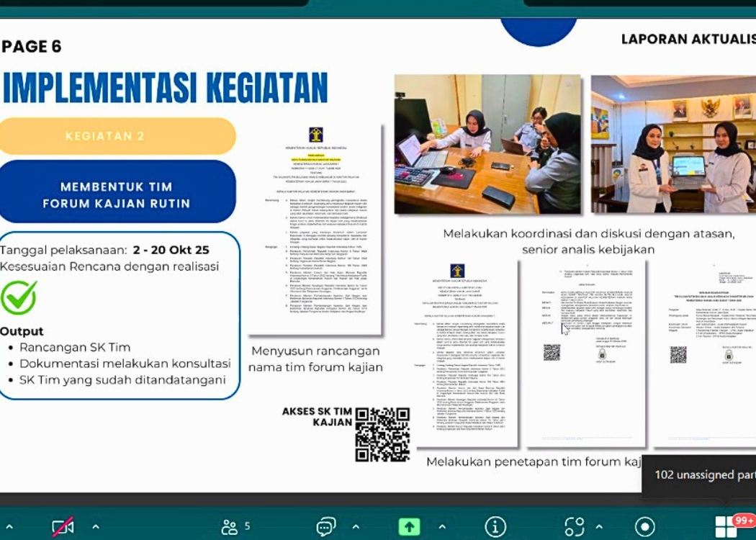Turn on the crossed-out video camera
This screenshot has width=756, height=540.
click(x=63, y=526)
